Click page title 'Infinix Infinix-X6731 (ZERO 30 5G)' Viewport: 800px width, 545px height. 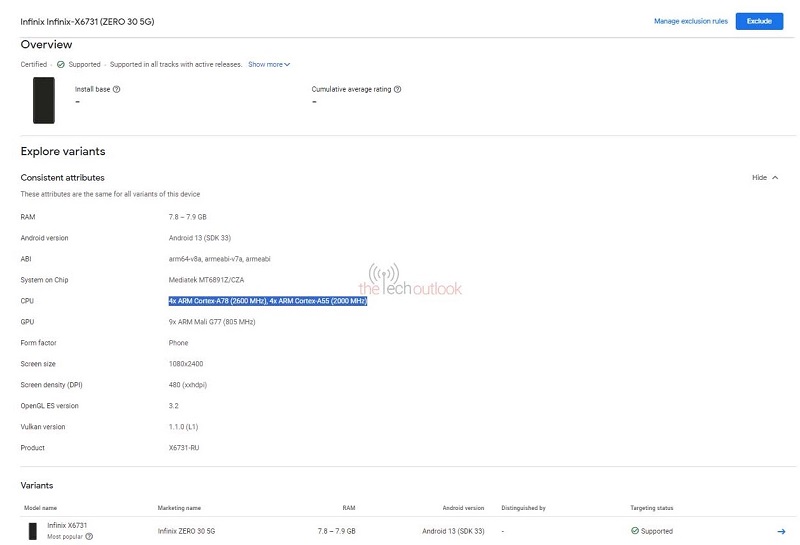point(87,21)
